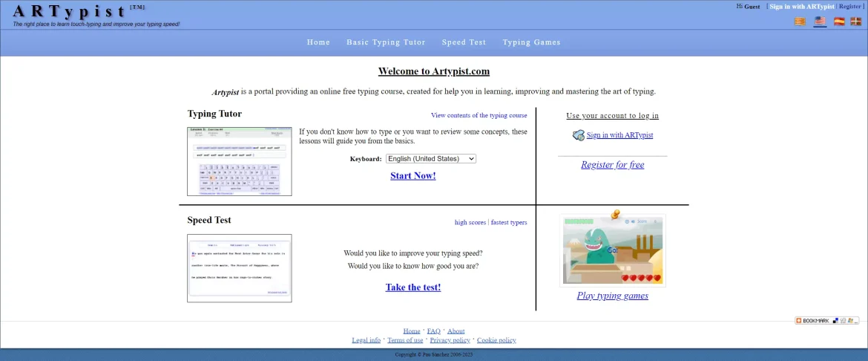Screen dimensions: 868x361
Task: Switch language using the Catalan flag
Action: point(800,22)
